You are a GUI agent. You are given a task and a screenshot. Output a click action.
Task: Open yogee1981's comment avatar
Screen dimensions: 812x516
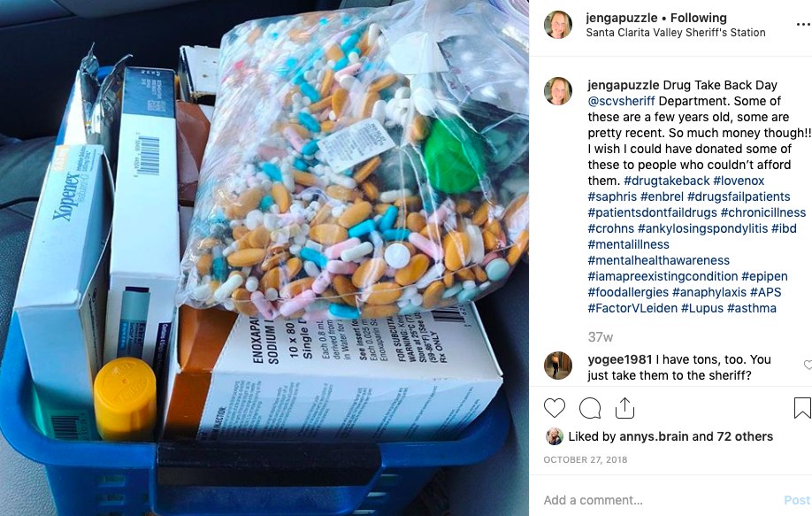[558, 366]
